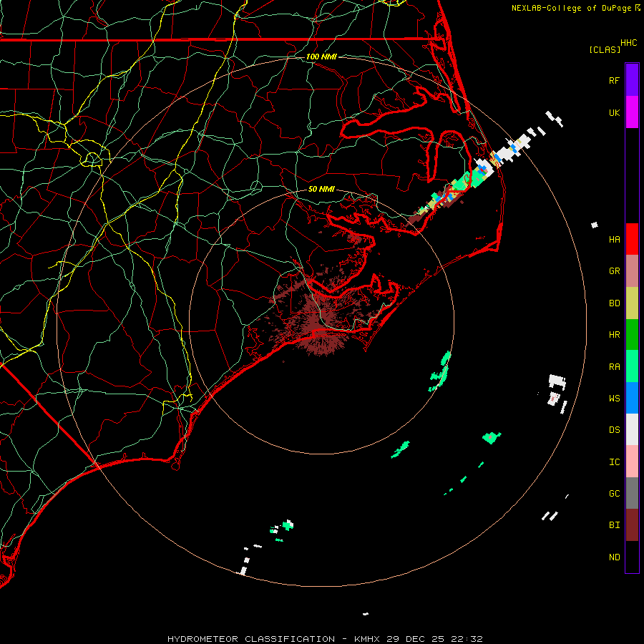Click the HA red legend swatch

(632, 239)
